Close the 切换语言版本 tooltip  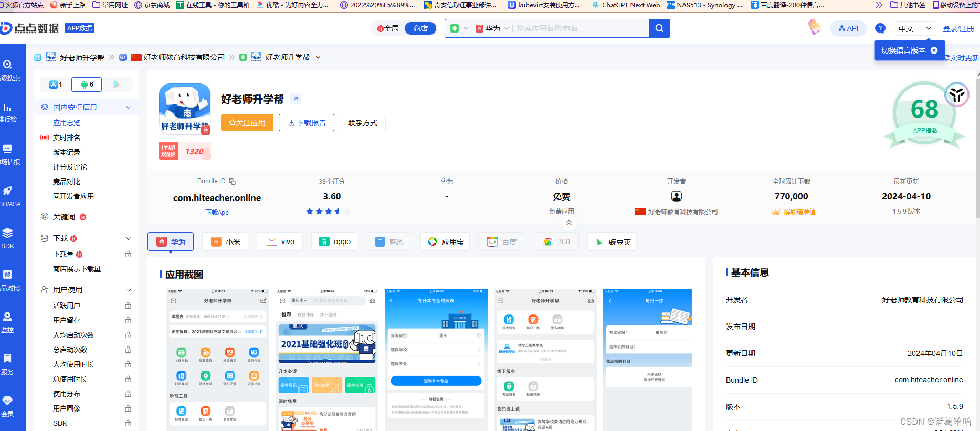(934, 50)
